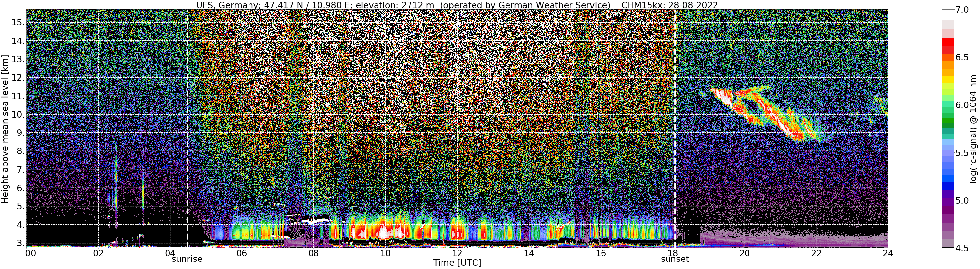Image resolution: width=980 pixels, height=269 pixels.
Task: Click the colorbar tick label '5.0'
Action: tap(962, 200)
